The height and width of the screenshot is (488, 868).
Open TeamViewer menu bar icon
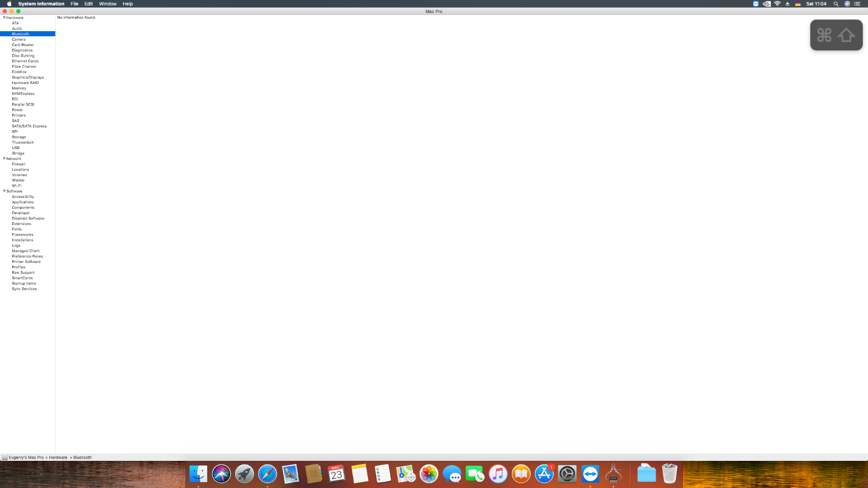(755, 4)
